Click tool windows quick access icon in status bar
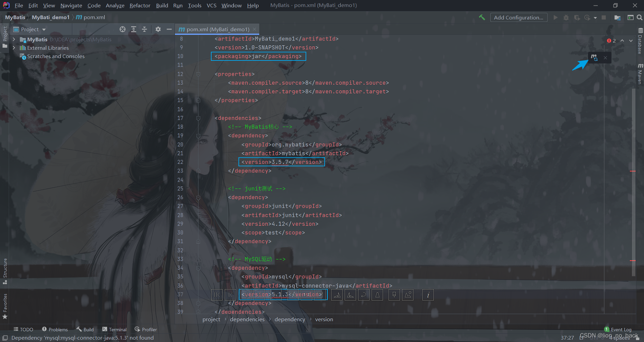 tap(5, 338)
